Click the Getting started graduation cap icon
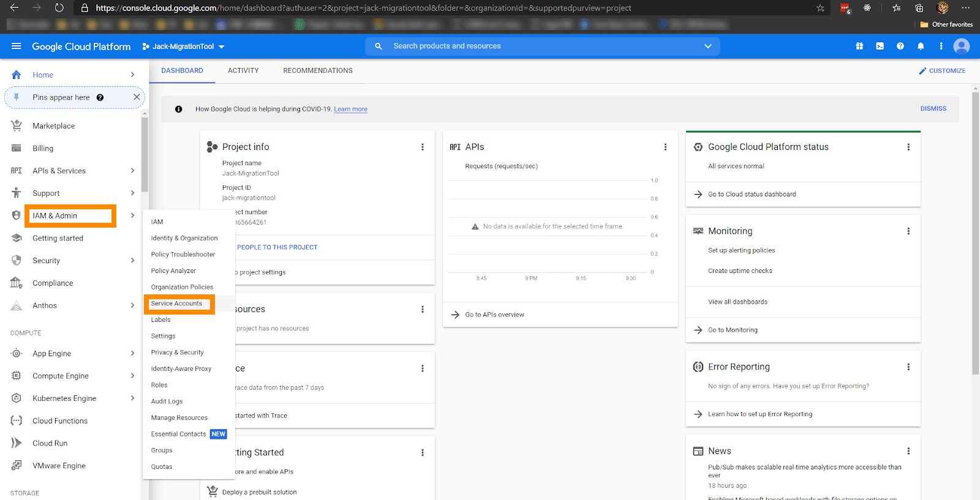Screen dimensions: 980x500 [17, 238]
